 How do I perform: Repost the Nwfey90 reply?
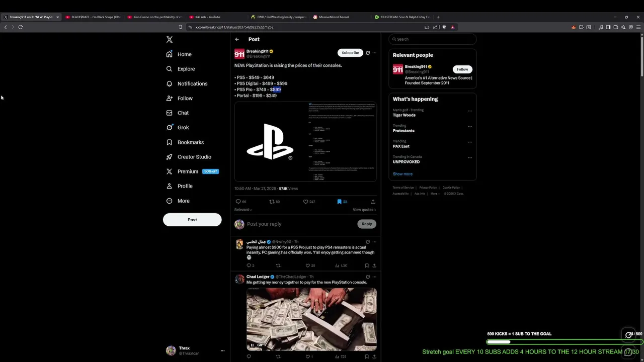pos(278,265)
